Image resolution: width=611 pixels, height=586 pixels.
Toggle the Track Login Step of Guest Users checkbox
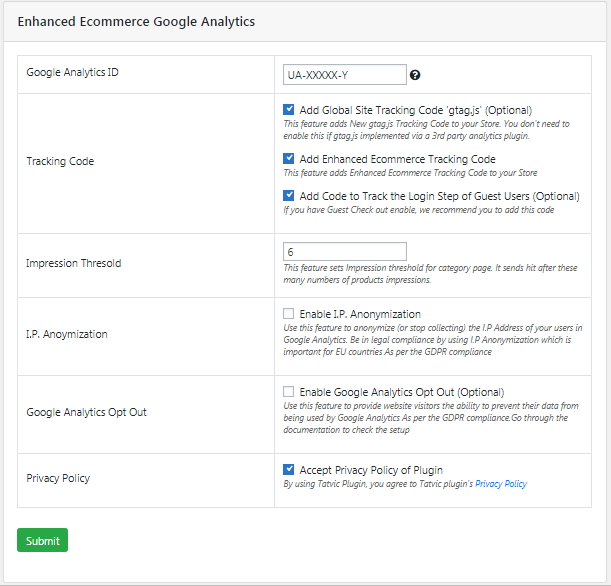pyautogui.click(x=289, y=195)
